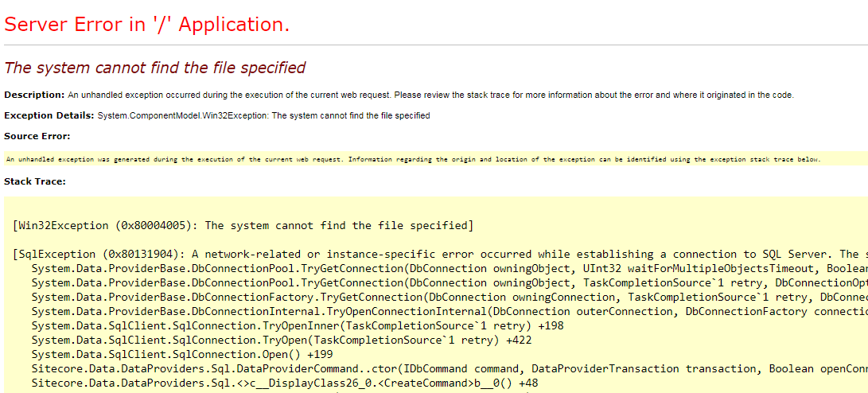Click the '[Win32Exception (0x80004005)' stack line

tap(243, 225)
